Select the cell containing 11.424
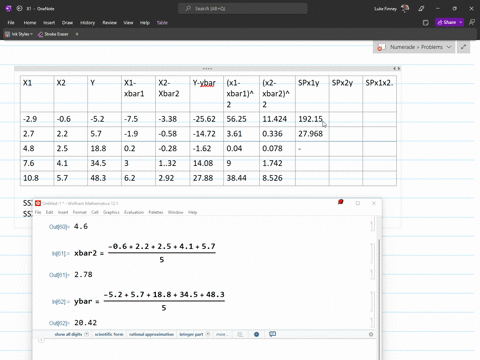This screenshot has height=360, width=480. [277, 119]
